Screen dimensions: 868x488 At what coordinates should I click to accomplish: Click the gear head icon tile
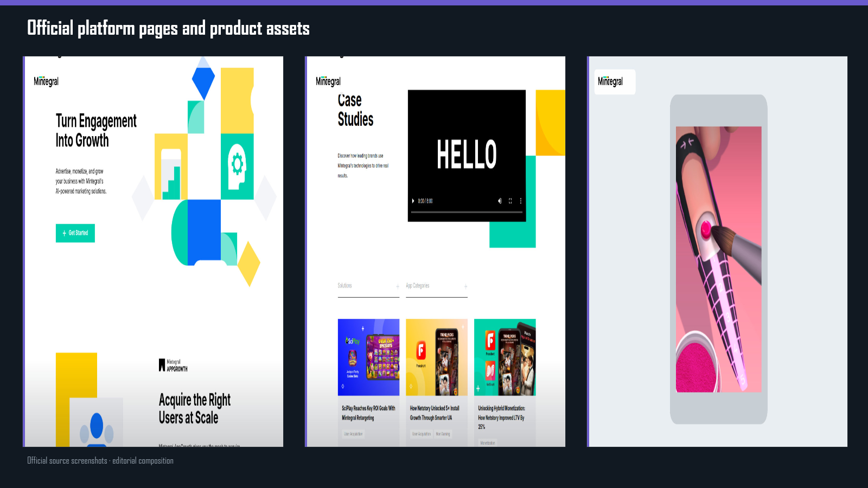[x=237, y=166]
